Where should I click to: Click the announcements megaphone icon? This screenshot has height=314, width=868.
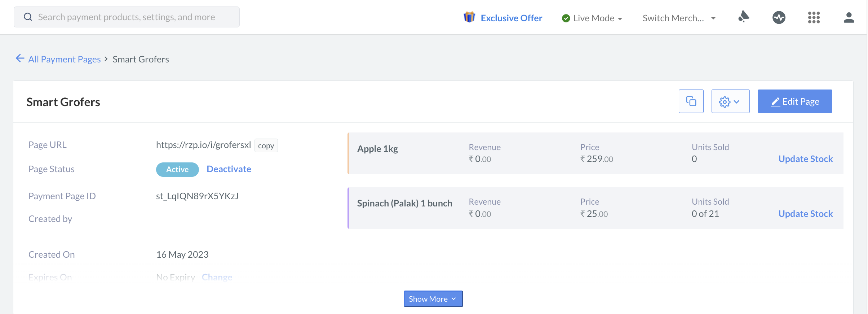pyautogui.click(x=744, y=17)
